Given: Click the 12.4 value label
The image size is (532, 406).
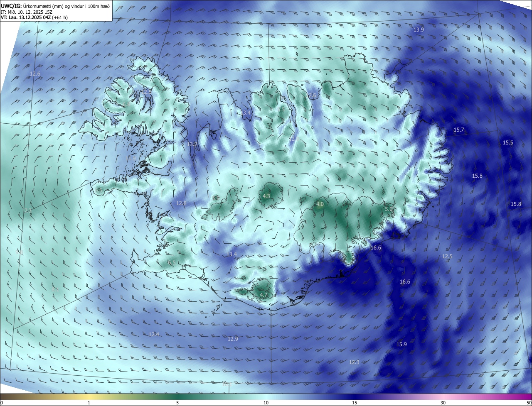Looking at the screenshot, I should tap(154, 335).
